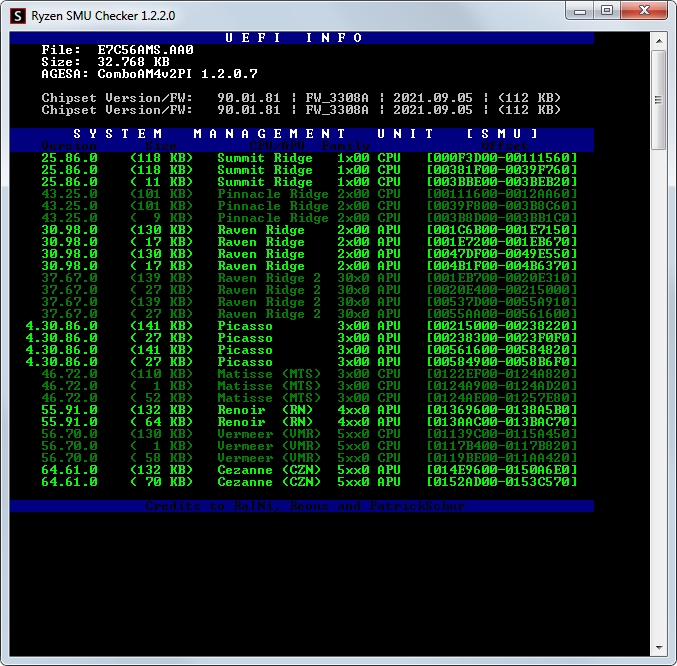
Task: Click the size value 32.768 KB
Action: click(x=133, y=62)
